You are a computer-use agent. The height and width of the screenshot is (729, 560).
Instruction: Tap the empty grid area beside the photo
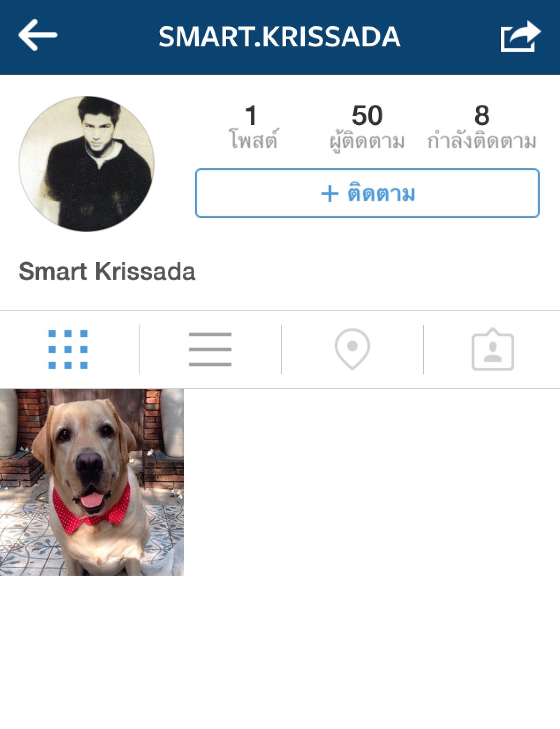point(372,482)
